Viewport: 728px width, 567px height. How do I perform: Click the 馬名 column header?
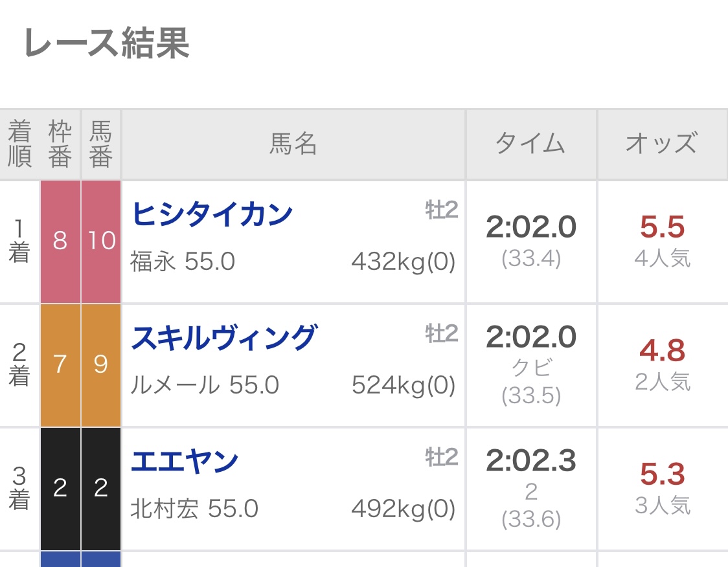293,144
